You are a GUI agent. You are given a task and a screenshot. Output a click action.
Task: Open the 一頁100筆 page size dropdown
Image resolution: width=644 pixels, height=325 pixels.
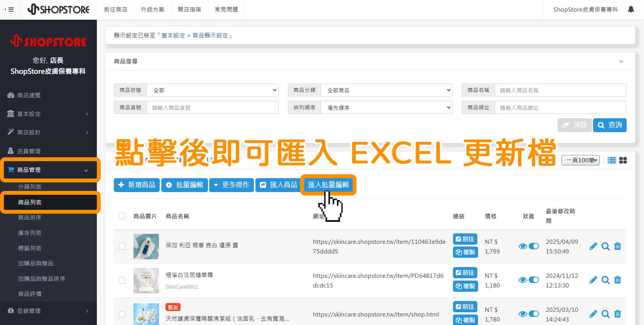pyautogui.click(x=581, y=160)
